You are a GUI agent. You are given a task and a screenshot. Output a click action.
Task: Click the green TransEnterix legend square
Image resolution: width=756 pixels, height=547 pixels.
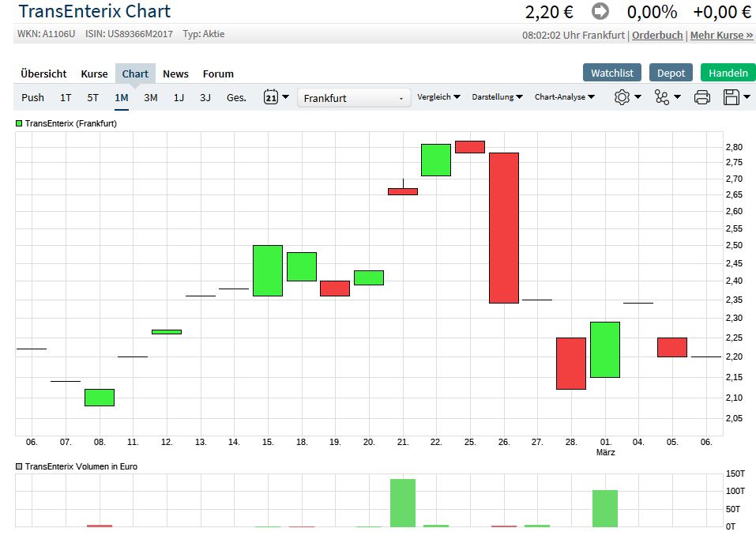[x=20, y=123]
